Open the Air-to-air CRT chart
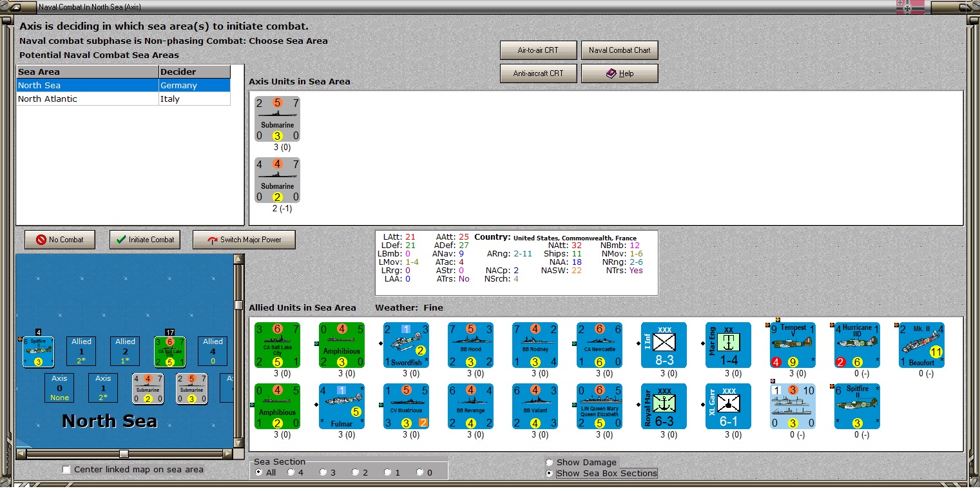Screen dimensions: 980x491 click(x=539, y=50)
